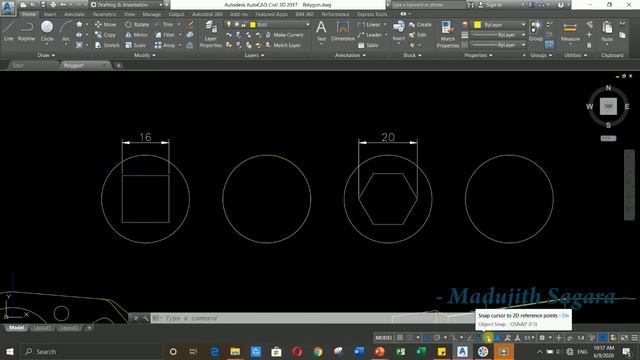Image resolution: width=640 pixels, height=360 pixels.
Task: Open the AutoCAD application menu
Action: tap(8, 7)
